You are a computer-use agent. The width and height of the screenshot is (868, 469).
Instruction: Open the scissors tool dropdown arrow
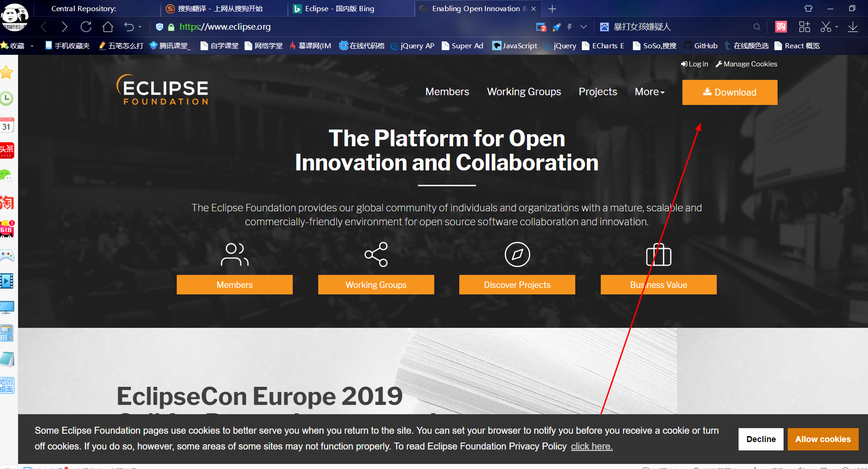(x=837, y=27)
